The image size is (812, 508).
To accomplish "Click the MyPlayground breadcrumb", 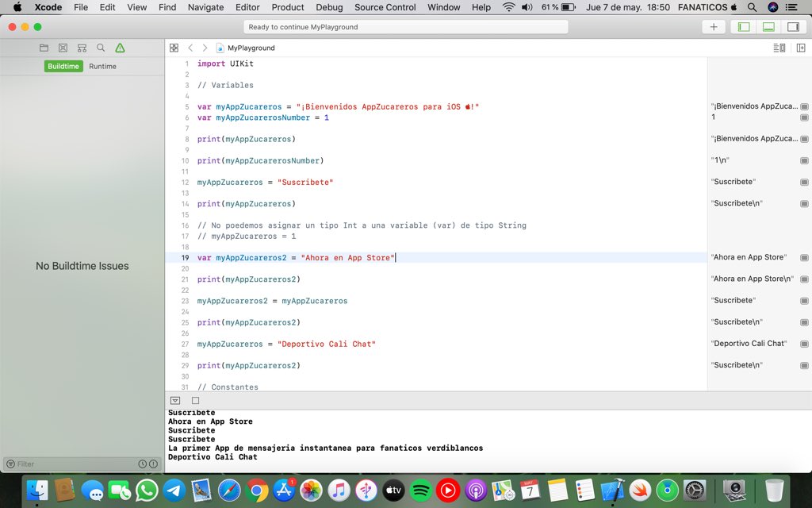I will (x=246, y=48).
